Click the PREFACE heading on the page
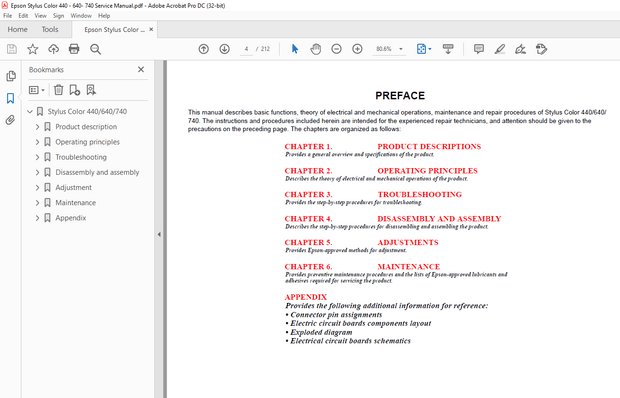Image resolution: width=620 pixels, height=398 pixels. click(400, 96)
